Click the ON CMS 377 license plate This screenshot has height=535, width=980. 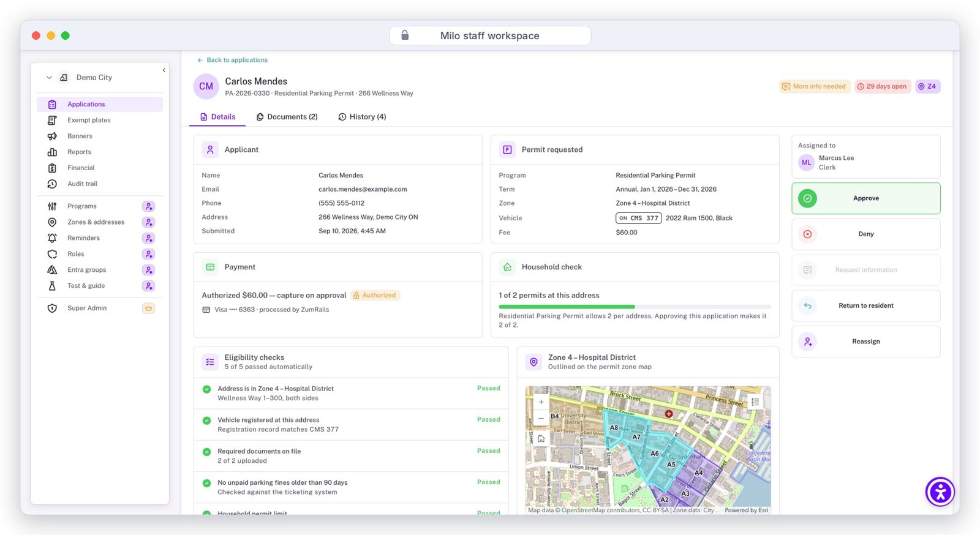coord(638,218)
